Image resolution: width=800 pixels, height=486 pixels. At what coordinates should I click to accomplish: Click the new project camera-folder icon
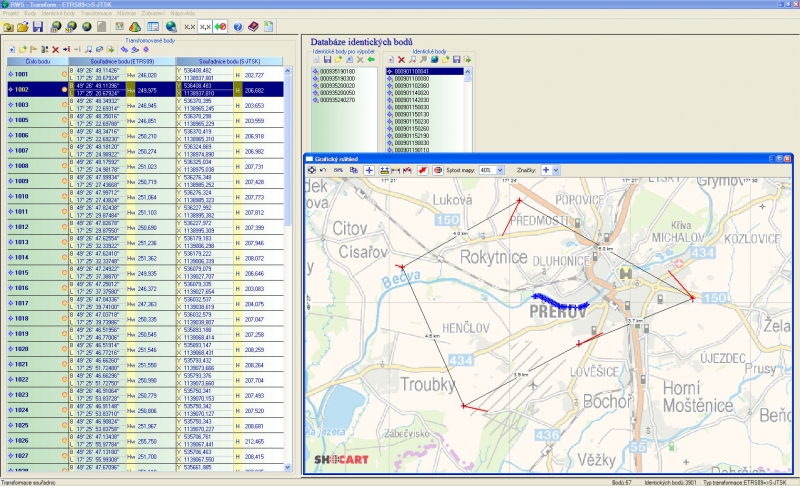(x=8, y=27)
